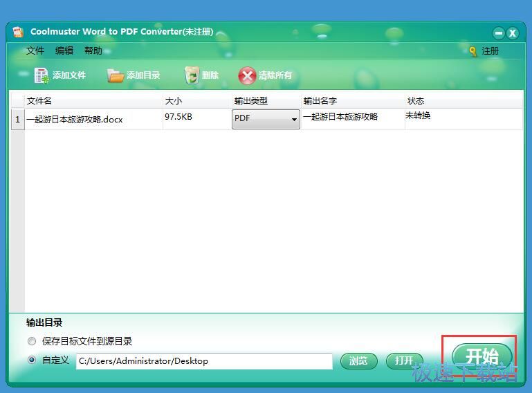Click the Register (注册) key icon
Screen dimensions: 532x393
tap(473, 52)
